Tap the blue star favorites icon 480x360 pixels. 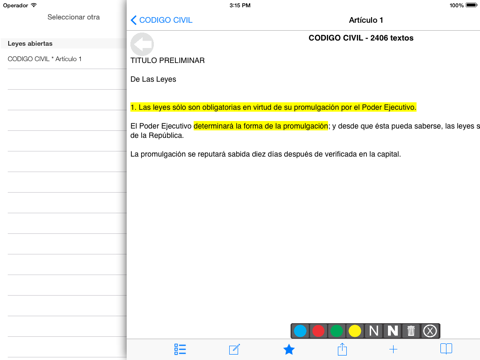coord(289,349)
